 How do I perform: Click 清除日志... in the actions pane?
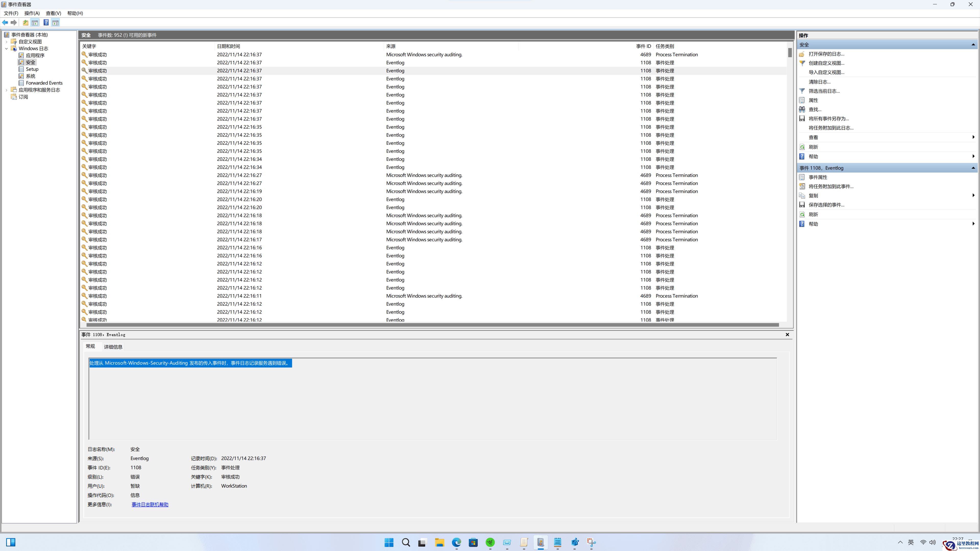(x=819, y=82)
